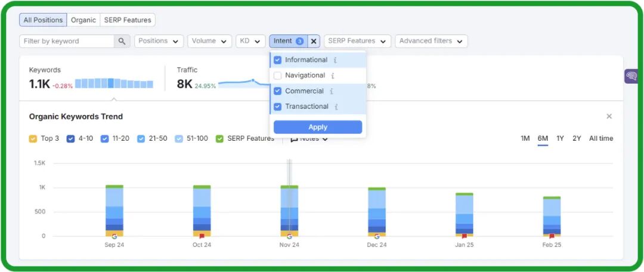The width and height of the screenshot is (644, 272).
Task: Click info icon beside Informational
Action: (x=335, y=60)
